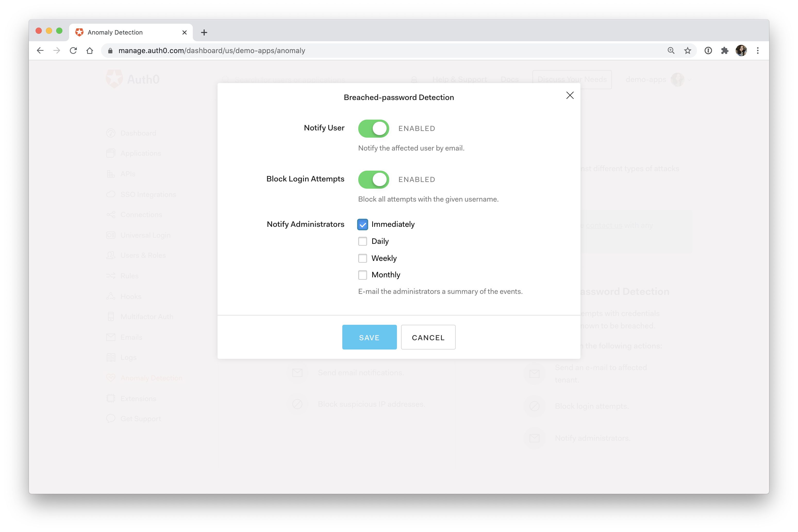The width and height of the screenshot is (798, 532).
Task: Open a new browser tab
Action: (x=204, y=32)
